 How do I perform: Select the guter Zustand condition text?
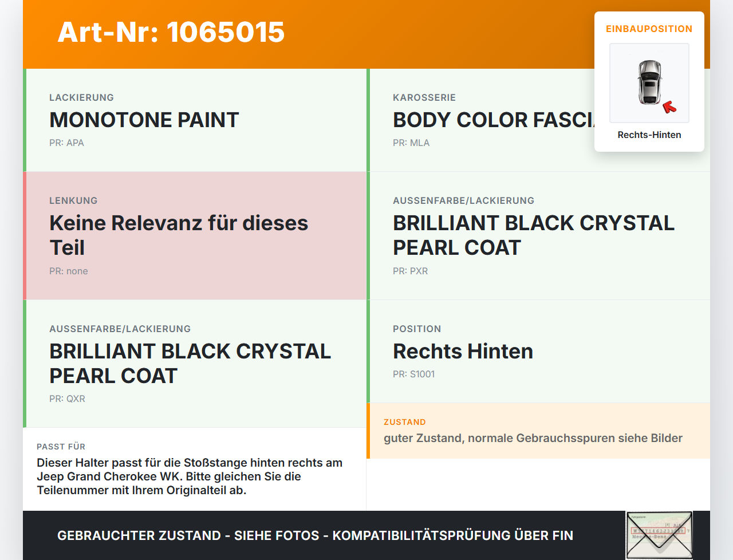(533, 438)
